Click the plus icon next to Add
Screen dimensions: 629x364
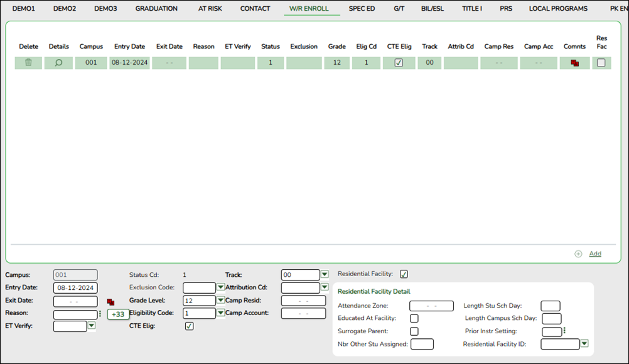click(x=578, y=253)
